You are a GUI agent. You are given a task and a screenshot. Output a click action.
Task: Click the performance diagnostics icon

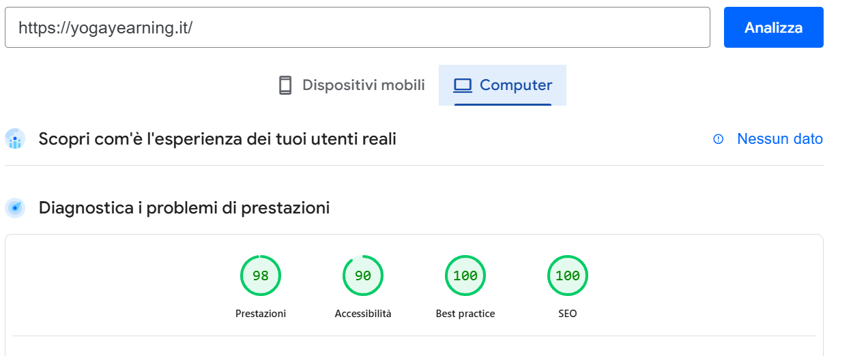point(15,208)
